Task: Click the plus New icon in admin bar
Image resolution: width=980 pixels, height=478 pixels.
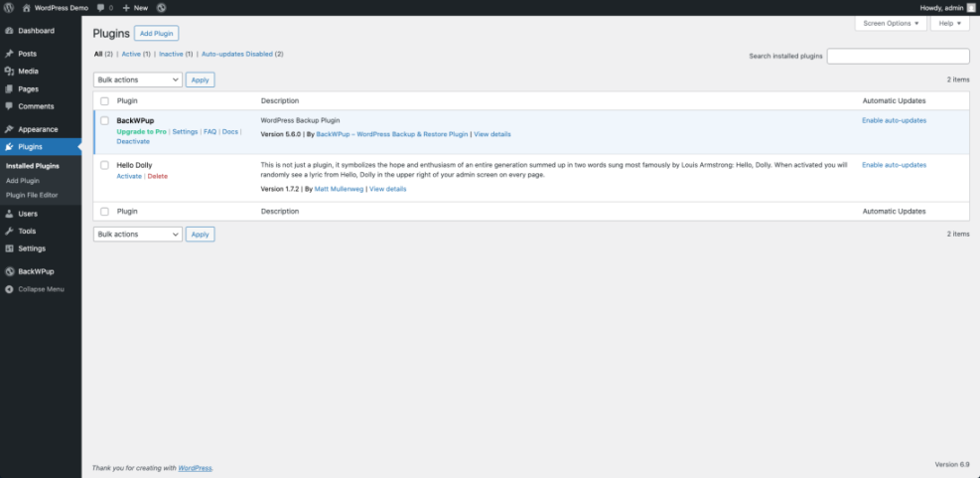Action: pos(126,8)
